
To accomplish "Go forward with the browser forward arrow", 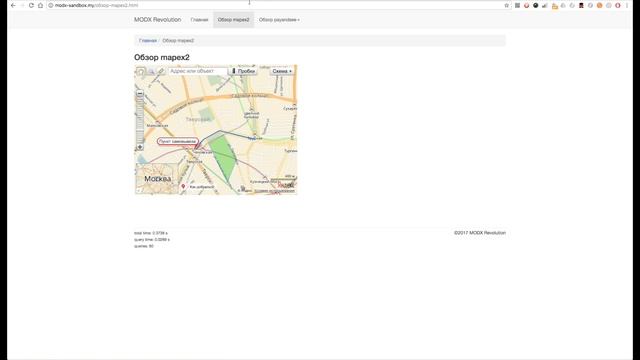I will coord(22,5).
